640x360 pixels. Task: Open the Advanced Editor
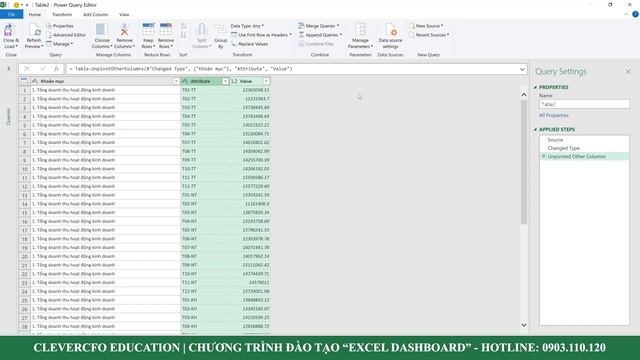(66, 35)
